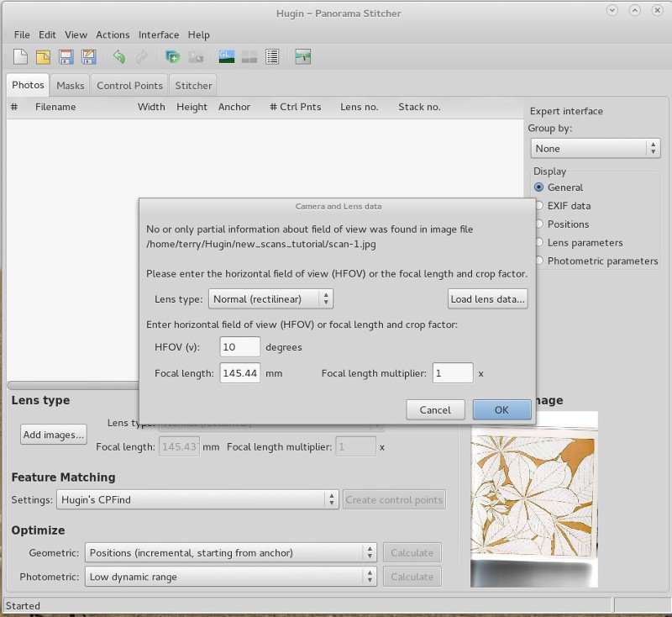Click the greyed add time-series images icon
This screenshot has width=672, height=617.
point(196,56)
